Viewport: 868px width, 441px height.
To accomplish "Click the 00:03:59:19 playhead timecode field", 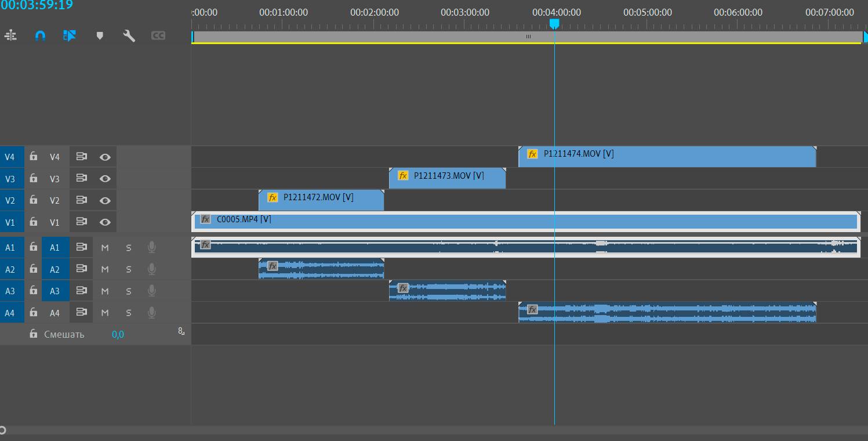I will point(37,6).
